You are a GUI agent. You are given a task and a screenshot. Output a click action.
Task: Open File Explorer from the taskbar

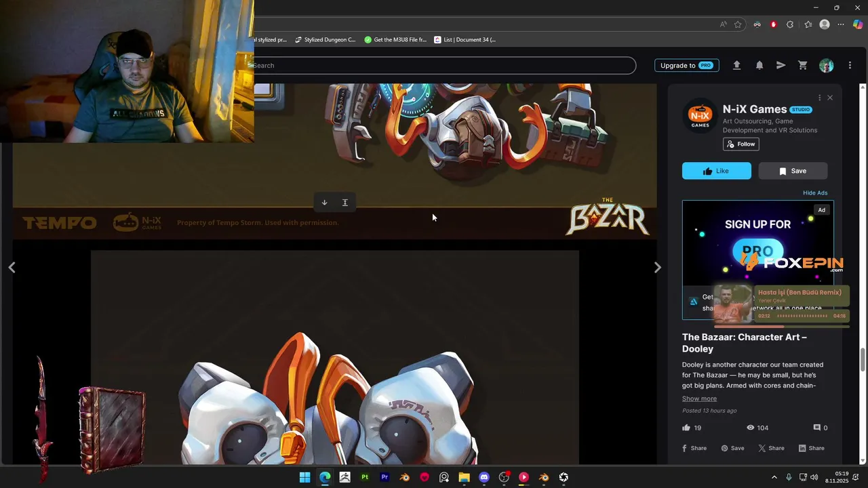[464, 477]
